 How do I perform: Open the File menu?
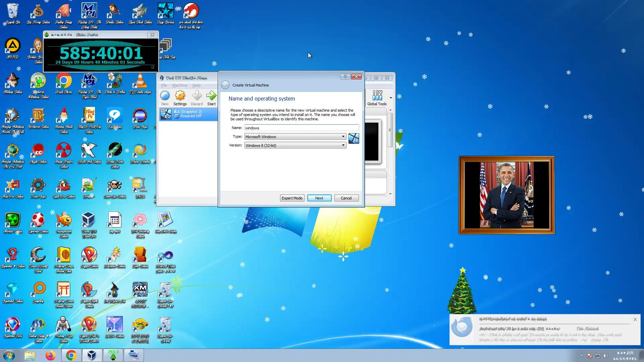tap(164, 85)
